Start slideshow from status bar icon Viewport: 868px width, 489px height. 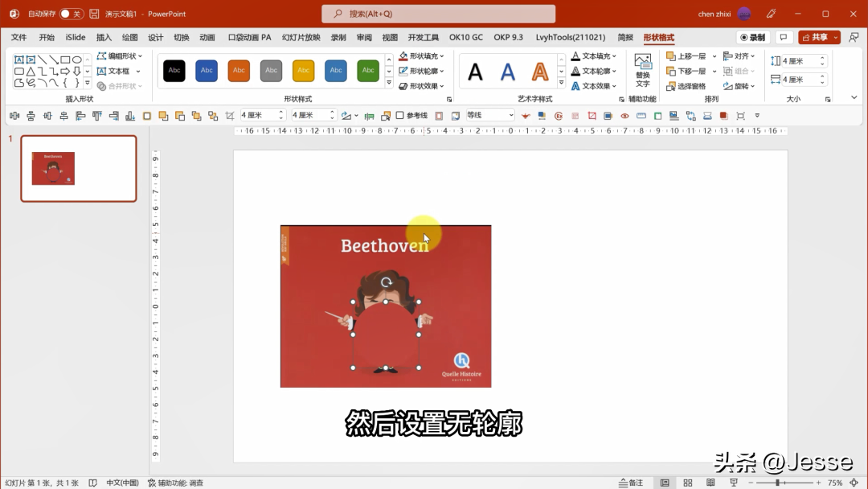point(734,483)
